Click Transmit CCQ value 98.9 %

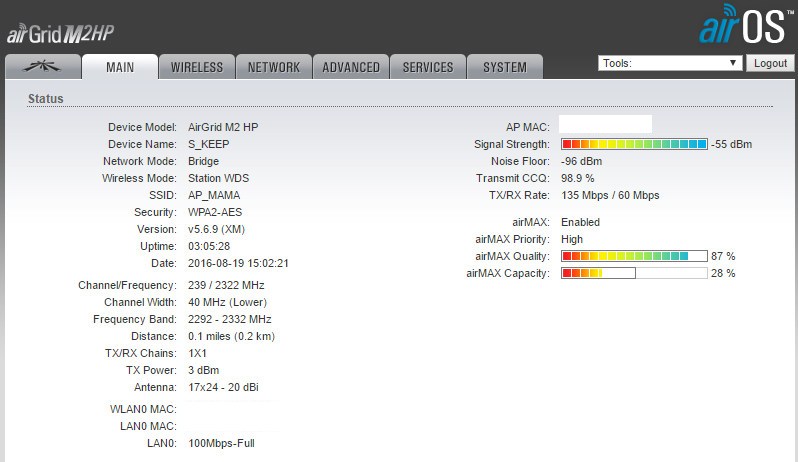[578, 179]
